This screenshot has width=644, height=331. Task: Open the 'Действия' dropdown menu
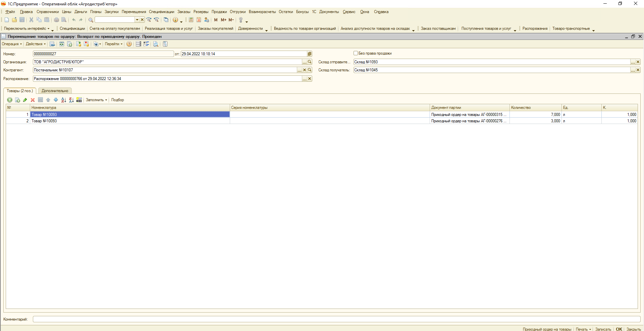pyautogui.click(x=36, y=44)
